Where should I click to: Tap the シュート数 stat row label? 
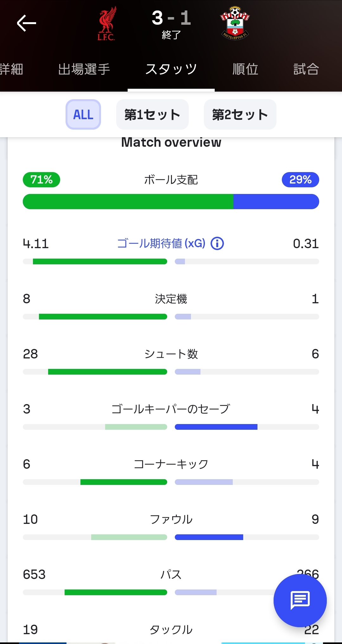pos(171,354)
